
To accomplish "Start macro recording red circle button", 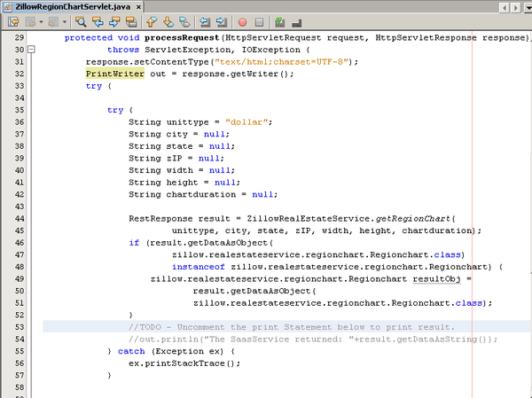I will click(x=243, y=21).
